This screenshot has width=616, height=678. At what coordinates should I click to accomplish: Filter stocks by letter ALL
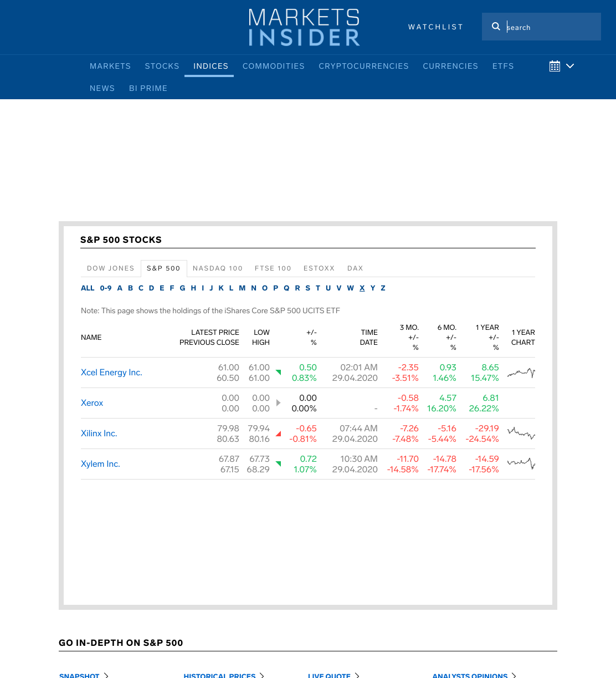pos(88,288)
